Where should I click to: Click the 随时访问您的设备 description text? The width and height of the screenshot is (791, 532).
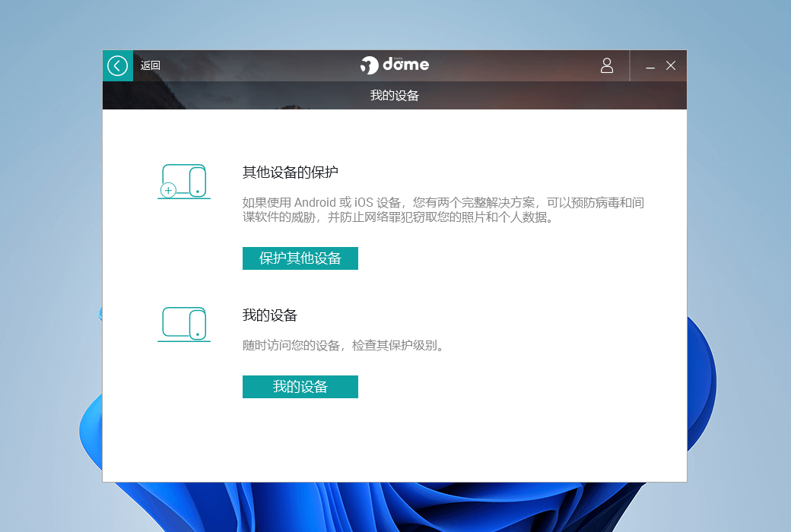(343, 346)
